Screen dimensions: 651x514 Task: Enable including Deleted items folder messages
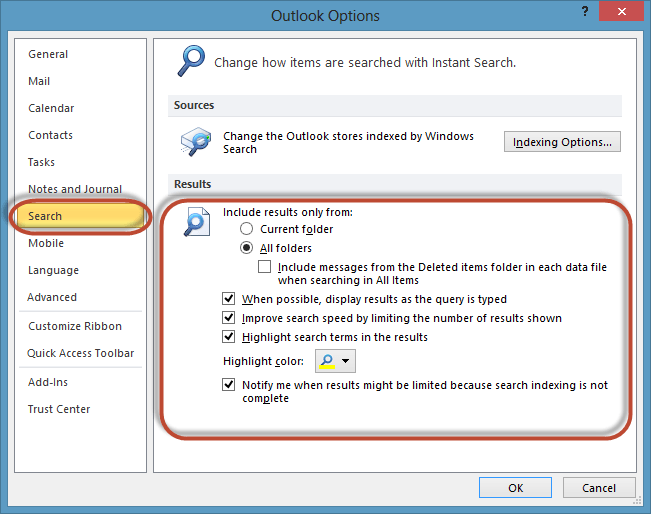click(264, 267)
